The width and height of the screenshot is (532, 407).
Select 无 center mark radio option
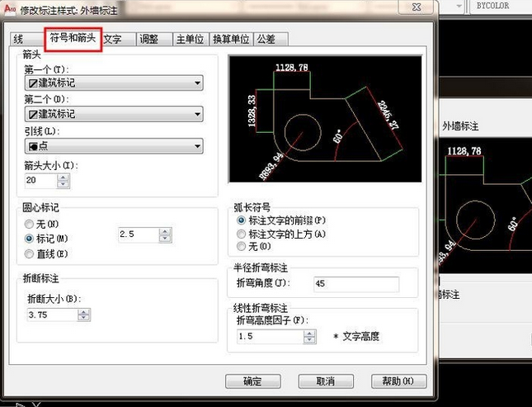tap(30, 224)
